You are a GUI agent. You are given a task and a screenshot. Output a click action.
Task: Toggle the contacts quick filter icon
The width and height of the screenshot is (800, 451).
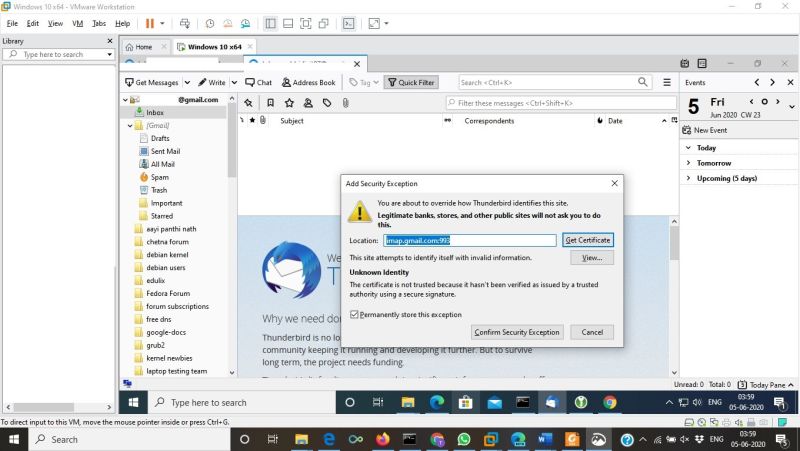click(x=308, y=103)
